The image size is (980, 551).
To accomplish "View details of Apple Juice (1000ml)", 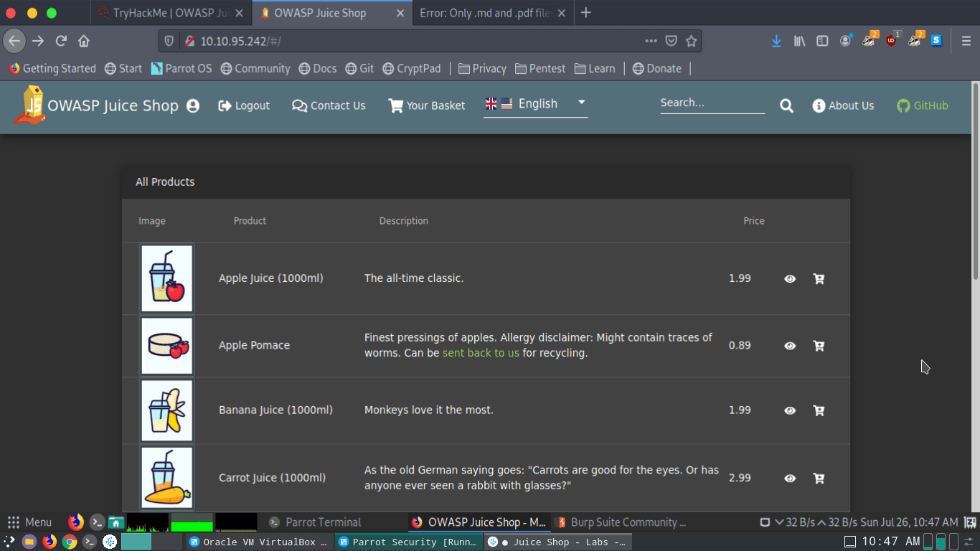I will click(790, 278).
